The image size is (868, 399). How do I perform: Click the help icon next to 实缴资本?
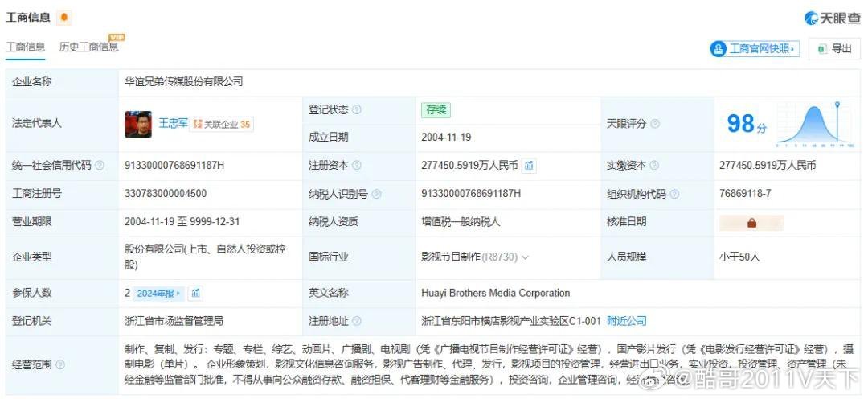tap(654, 165)
